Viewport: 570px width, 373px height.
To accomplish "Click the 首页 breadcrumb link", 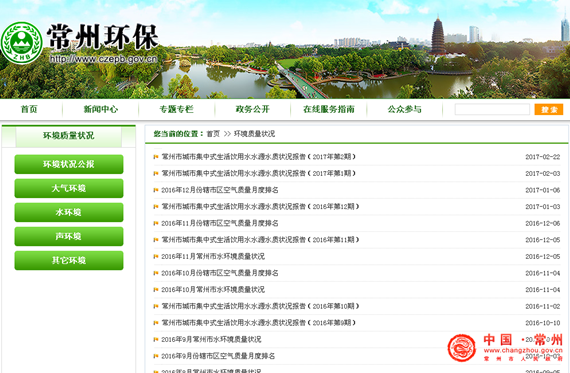I will pos(213,134).
